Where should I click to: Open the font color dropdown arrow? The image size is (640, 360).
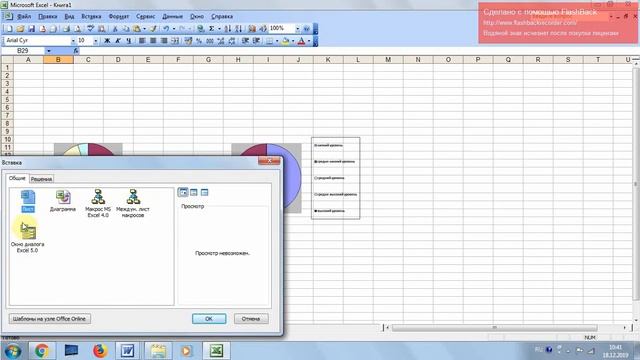[x=309, y=41]
